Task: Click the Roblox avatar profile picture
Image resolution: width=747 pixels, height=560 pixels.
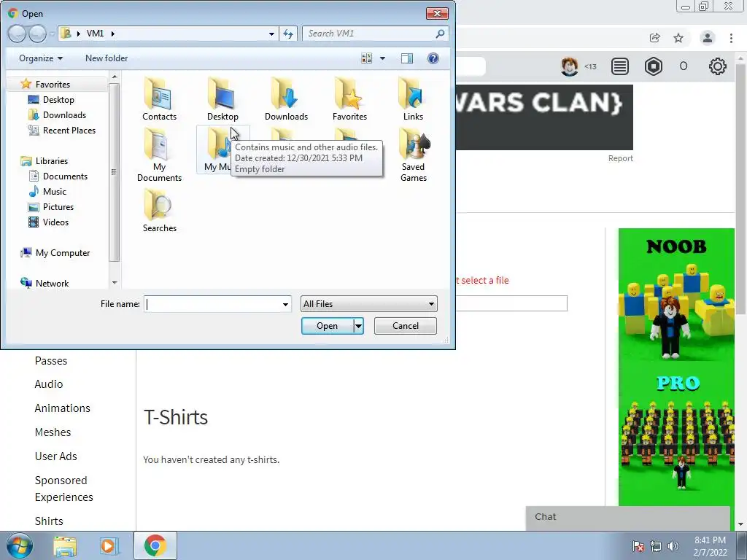Action: tap(569, 66)
